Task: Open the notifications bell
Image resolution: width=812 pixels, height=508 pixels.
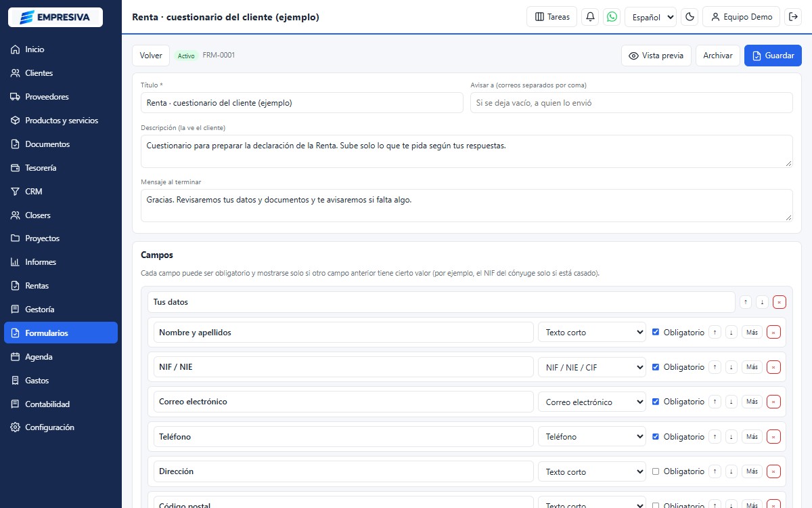Action: point(590,17)
